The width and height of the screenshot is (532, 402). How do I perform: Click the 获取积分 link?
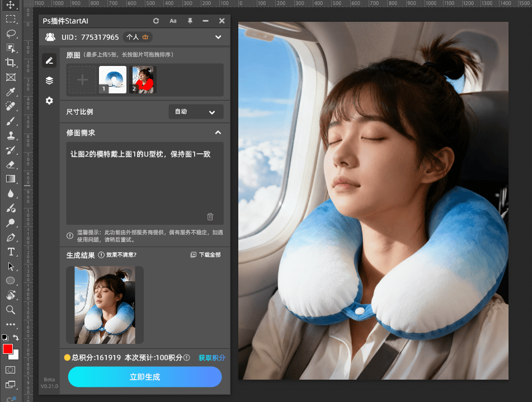pyautogui.click(x=211, y=357)
